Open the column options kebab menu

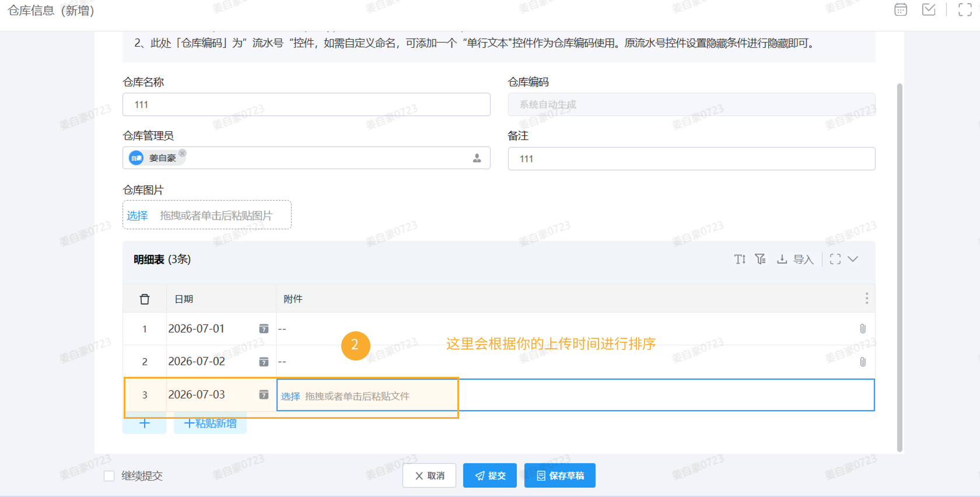(867, 299)
